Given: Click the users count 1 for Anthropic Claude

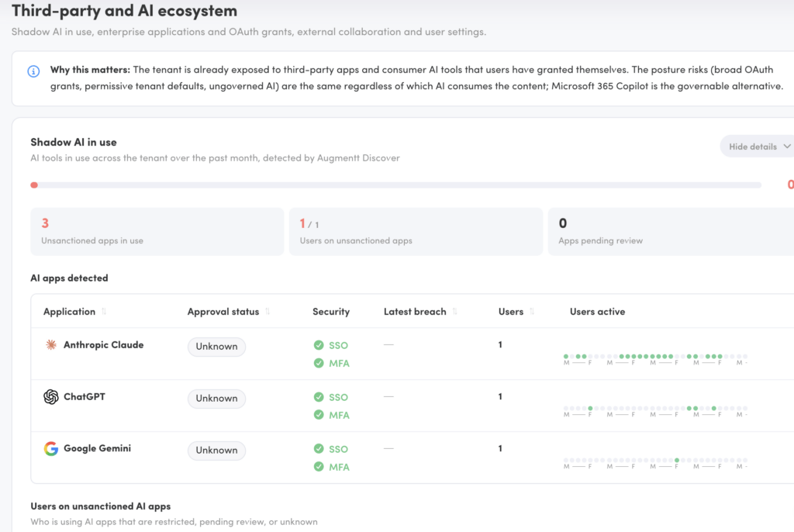Looking at the screenshot, I should (500, 344).
